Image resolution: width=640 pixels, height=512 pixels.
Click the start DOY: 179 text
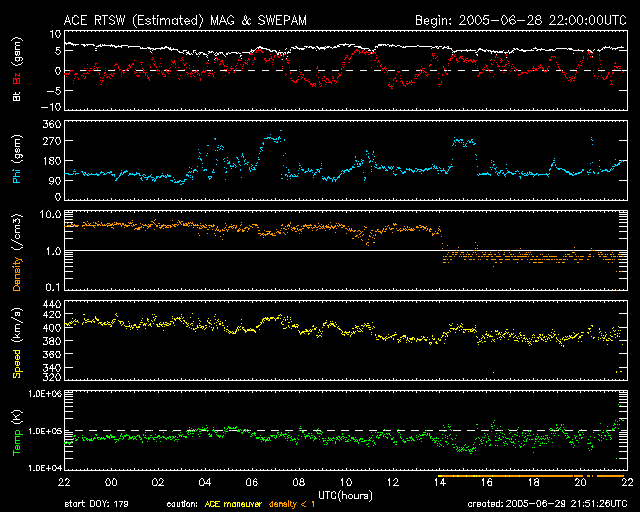coord(100,504)
